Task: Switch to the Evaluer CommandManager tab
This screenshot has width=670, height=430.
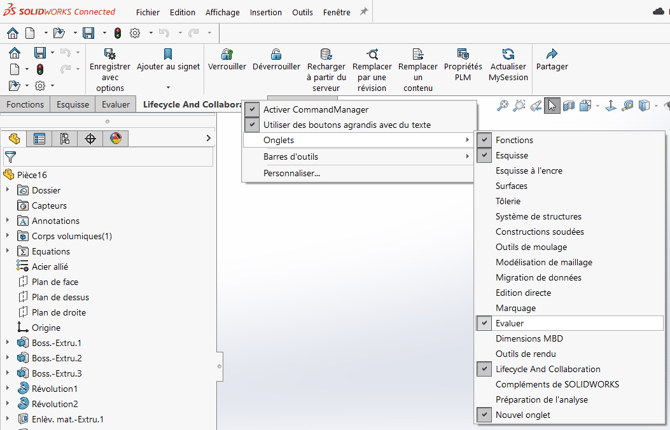Action: pos(115,104)
